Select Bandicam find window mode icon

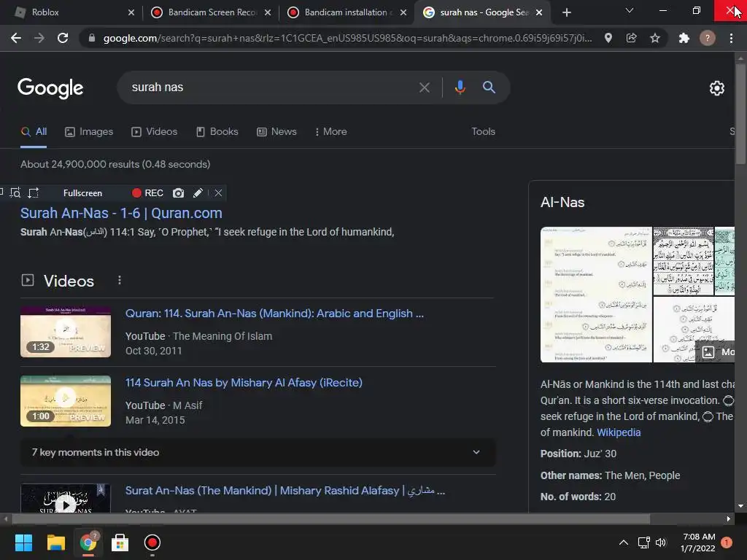pyautogui.click(x=15, y=192)
